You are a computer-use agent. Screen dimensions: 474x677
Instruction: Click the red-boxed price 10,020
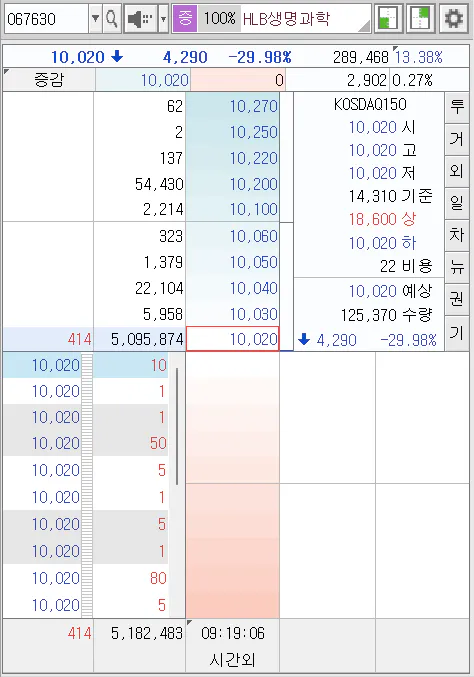tap(233, 339)
